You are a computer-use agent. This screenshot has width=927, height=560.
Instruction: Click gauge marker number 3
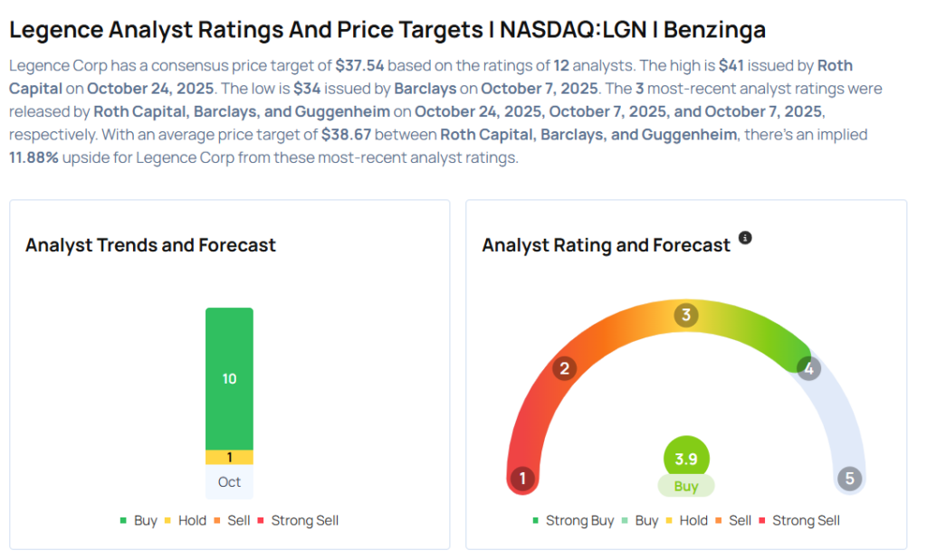click(686, 315)
